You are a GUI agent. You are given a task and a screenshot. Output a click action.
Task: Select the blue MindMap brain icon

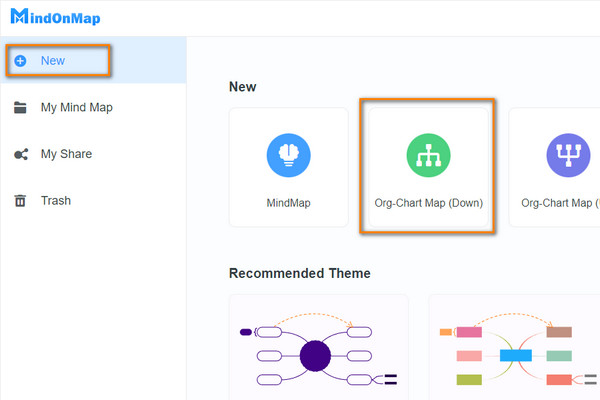289,157
